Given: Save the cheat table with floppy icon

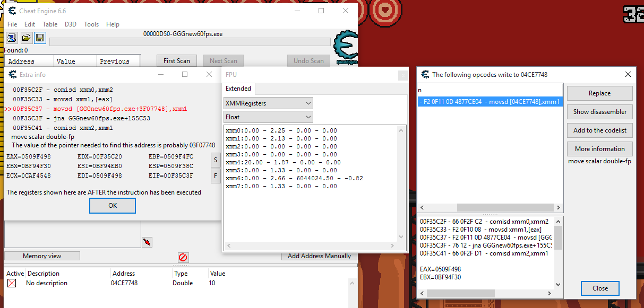Looking at the screenshot, I should click(39, 37).
